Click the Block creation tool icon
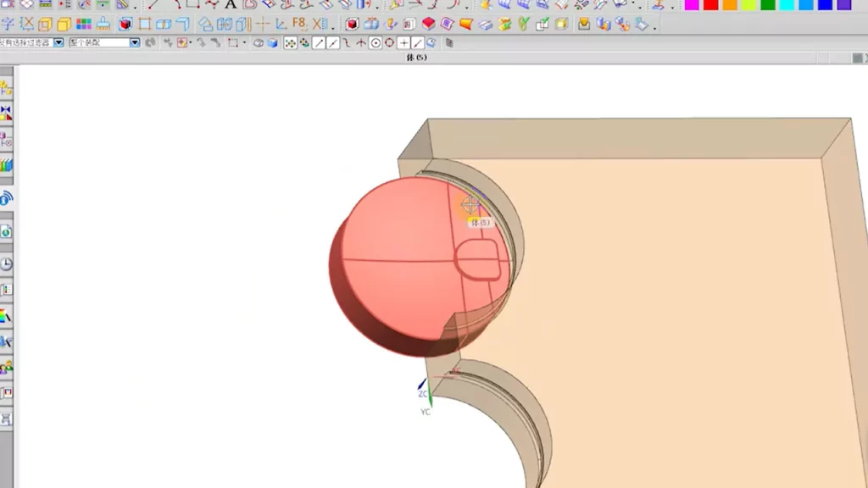868x488 pixels. tap(353, 24)
